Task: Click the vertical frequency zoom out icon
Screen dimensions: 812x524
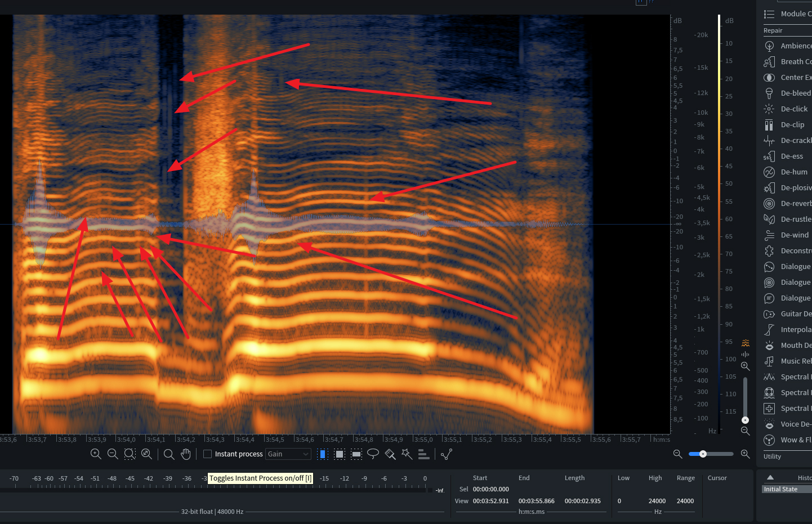Action: point(746,431)
